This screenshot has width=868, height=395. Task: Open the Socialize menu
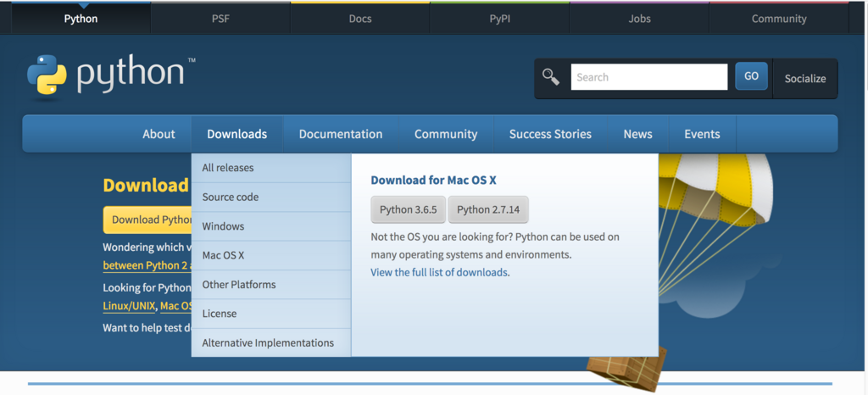point(805,79)
